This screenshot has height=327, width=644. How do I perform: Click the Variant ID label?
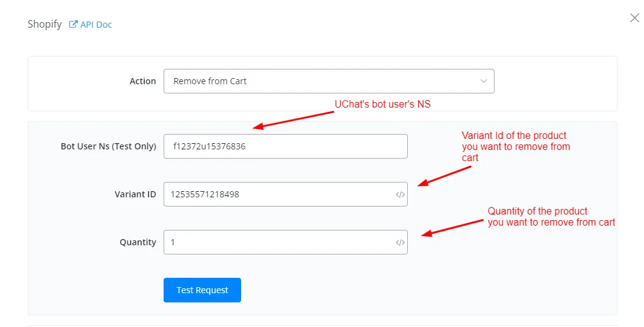tap(135, 194)
